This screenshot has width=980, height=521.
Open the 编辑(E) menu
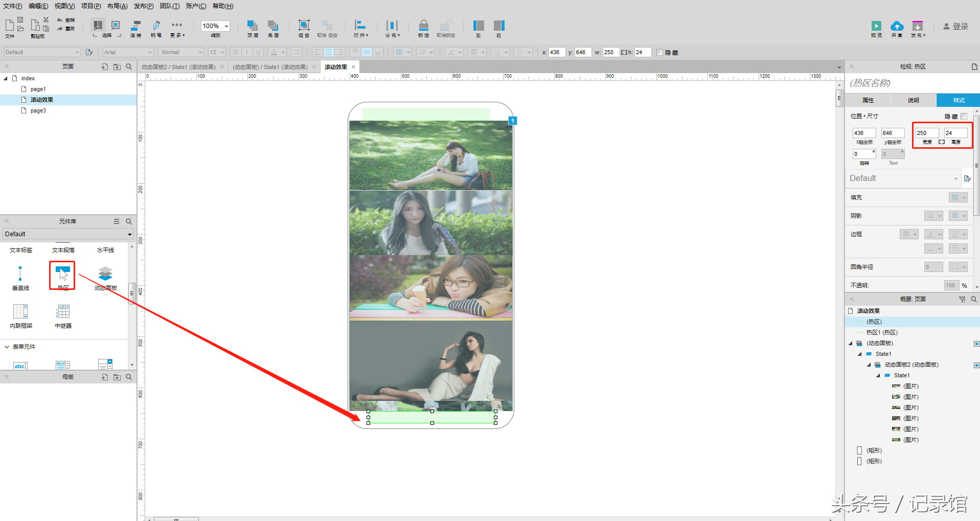point(38,6)
